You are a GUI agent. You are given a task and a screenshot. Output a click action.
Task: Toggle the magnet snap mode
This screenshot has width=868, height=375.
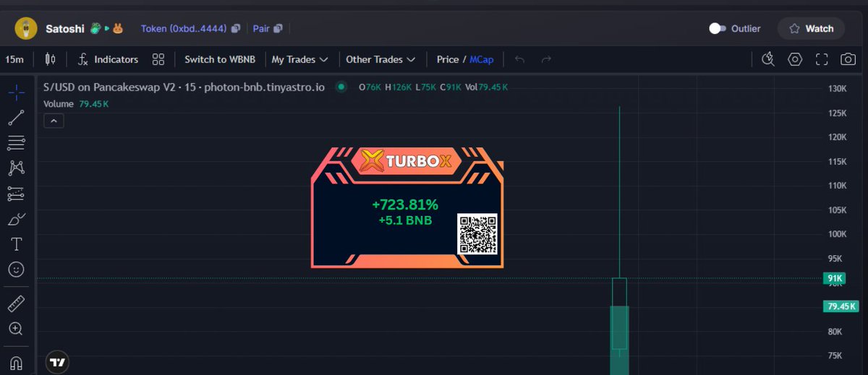point(16,362)
